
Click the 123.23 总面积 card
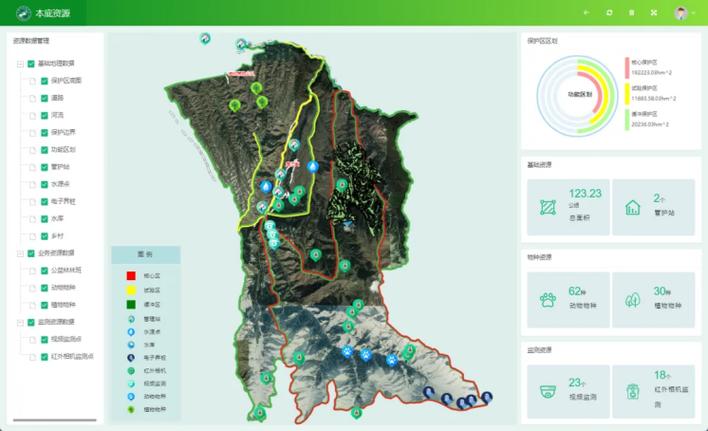(x=568, y=207)
